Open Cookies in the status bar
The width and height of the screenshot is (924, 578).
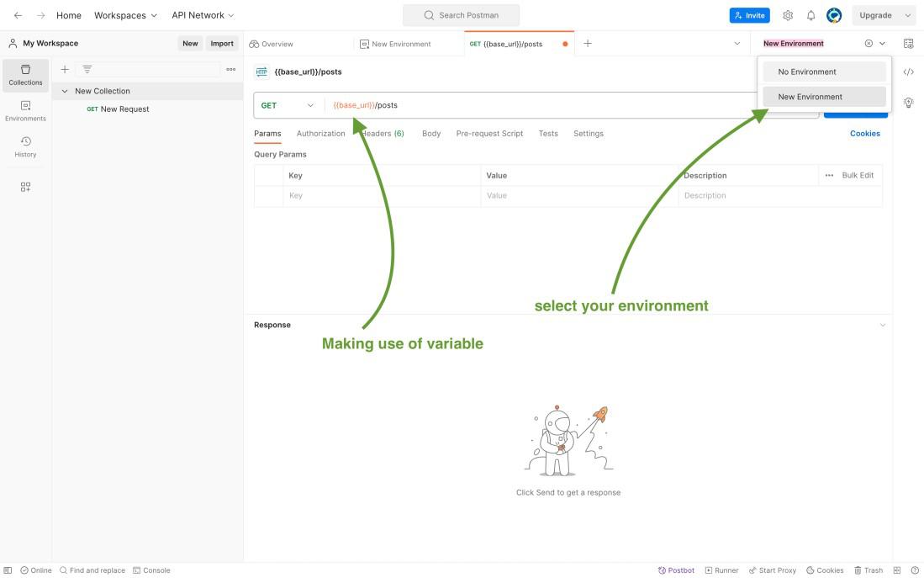pos(825,570)
